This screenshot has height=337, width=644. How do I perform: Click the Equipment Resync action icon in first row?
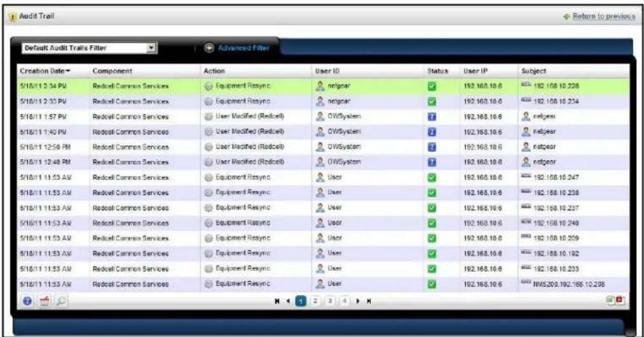(209, 86)
